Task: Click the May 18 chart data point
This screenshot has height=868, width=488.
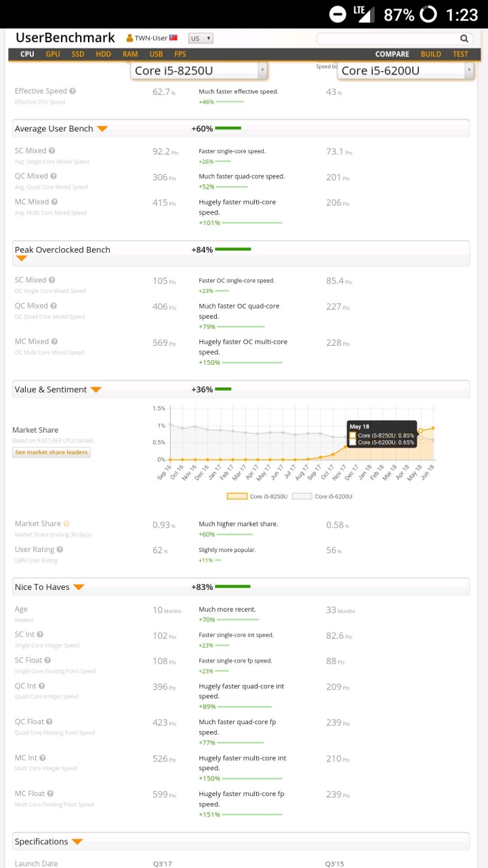Action: pyautogui.click(x=421, y=431)
